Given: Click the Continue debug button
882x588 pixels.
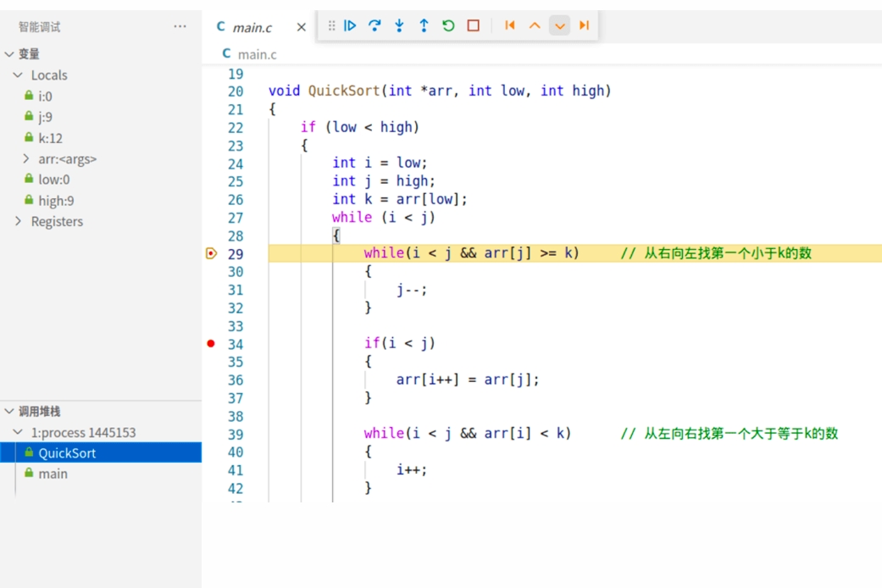Looking at the screenshot, I should (x=350, y=25).
